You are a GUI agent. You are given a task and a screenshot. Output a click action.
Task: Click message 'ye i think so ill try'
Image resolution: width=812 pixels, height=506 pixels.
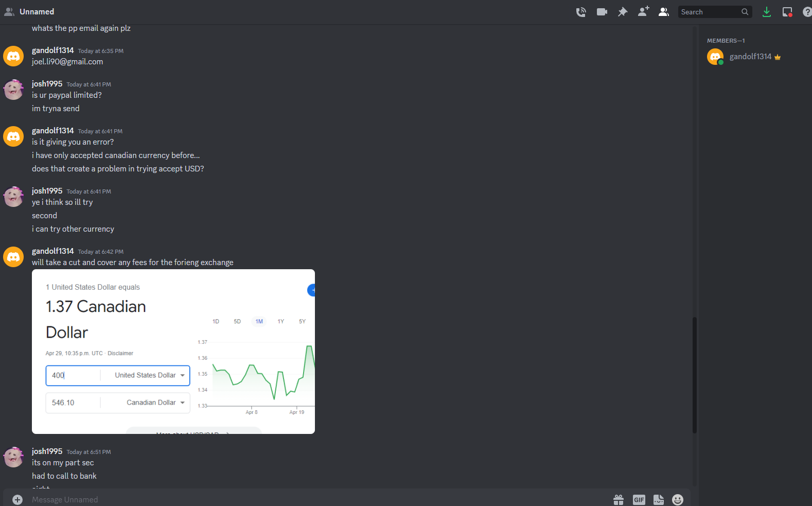[62, 202]
